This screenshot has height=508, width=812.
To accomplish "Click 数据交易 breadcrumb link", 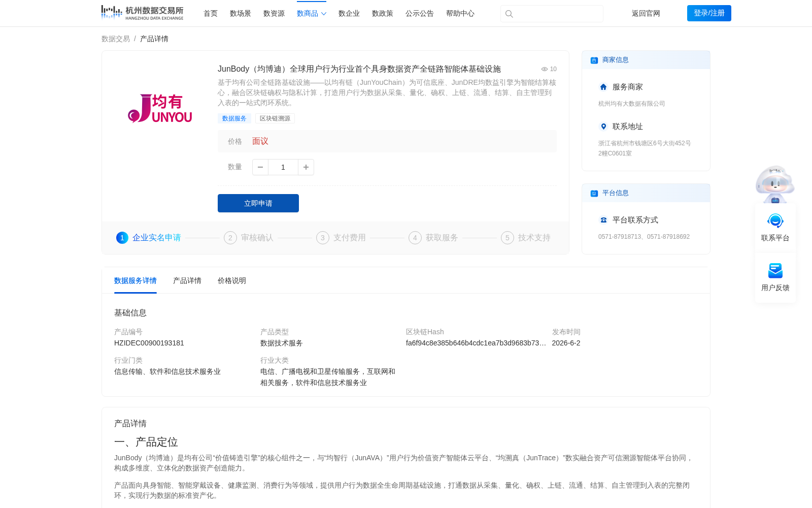I will (116, 39).
